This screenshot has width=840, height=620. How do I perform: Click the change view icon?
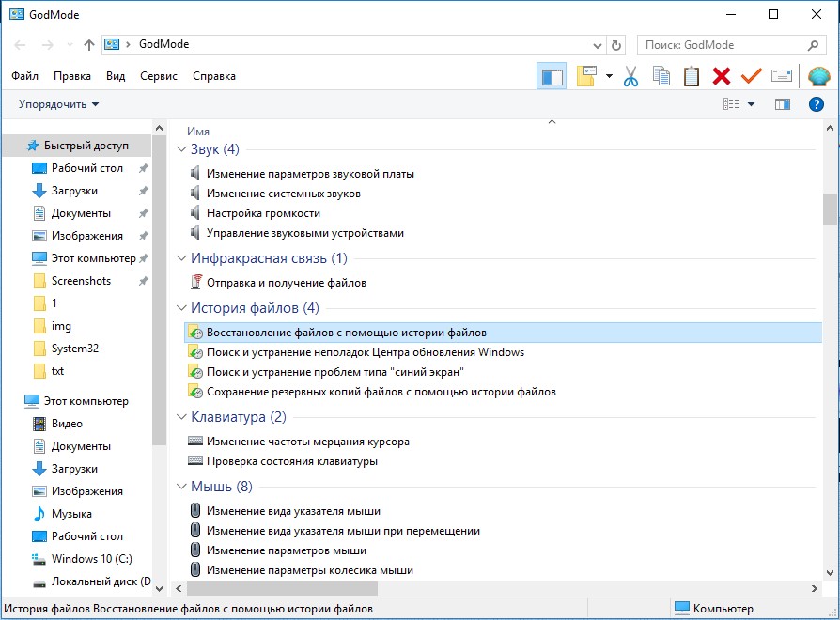(x=731, y=104)
